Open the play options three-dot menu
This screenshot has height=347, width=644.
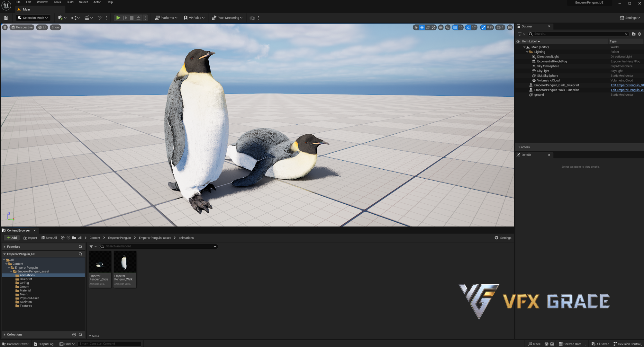[145, 18]
